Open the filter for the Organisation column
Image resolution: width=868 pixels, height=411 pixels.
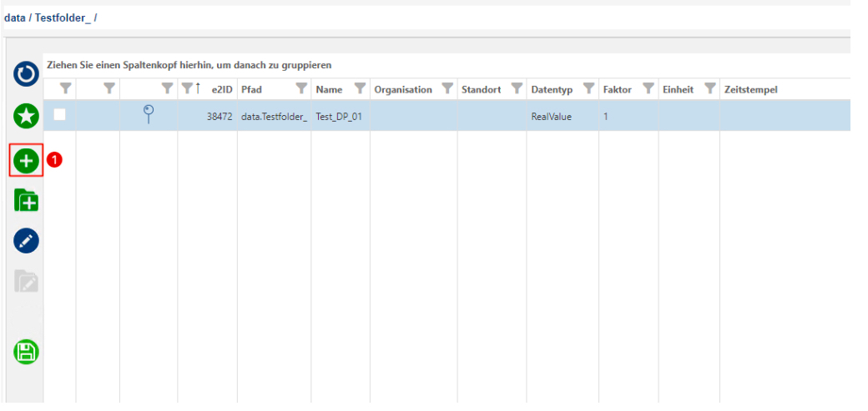tap(447, 89)
